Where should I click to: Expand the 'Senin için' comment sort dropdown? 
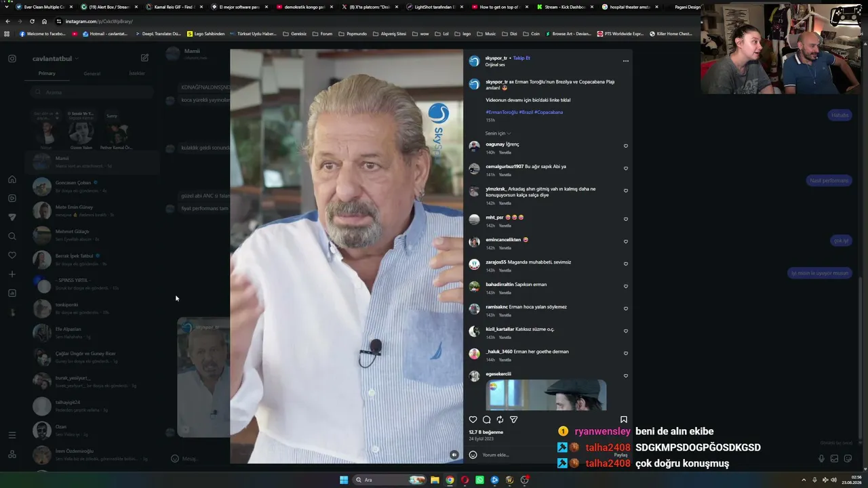[x=498, y=133]
